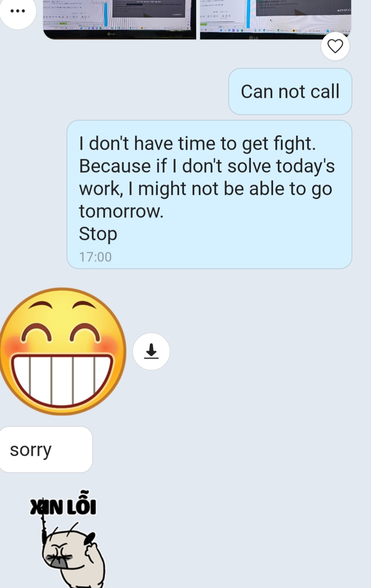Click the word "tomorrow." in the message
Viewport: 371px width, 588px height.
coord(121,211)
